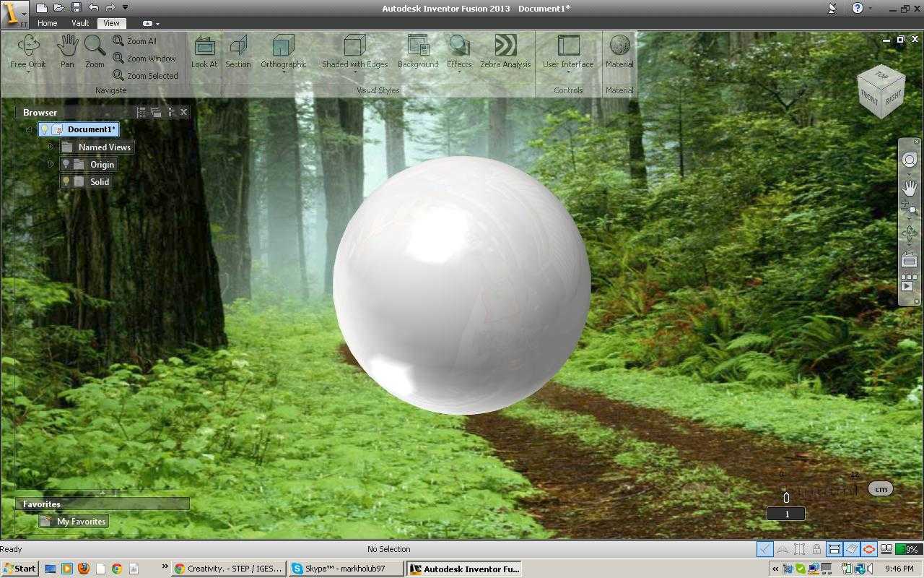Select the View ribbon tab
The height and width of the screenshot is (578, 924).
click(111, 23)
